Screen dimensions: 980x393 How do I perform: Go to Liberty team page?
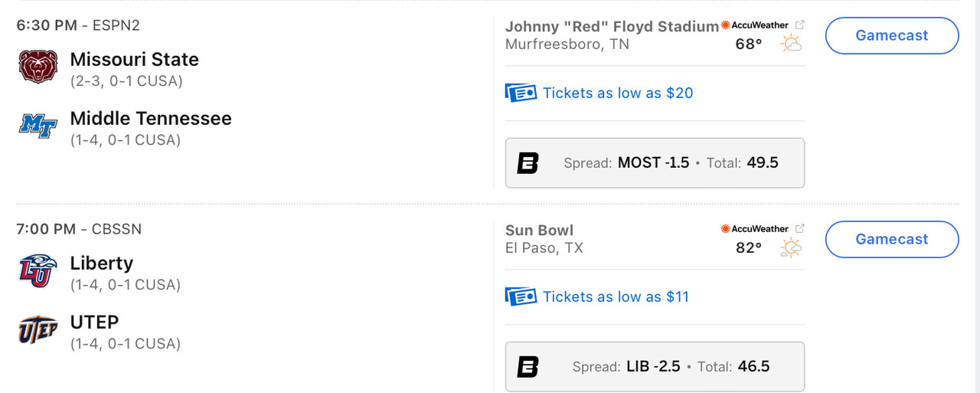101,264
